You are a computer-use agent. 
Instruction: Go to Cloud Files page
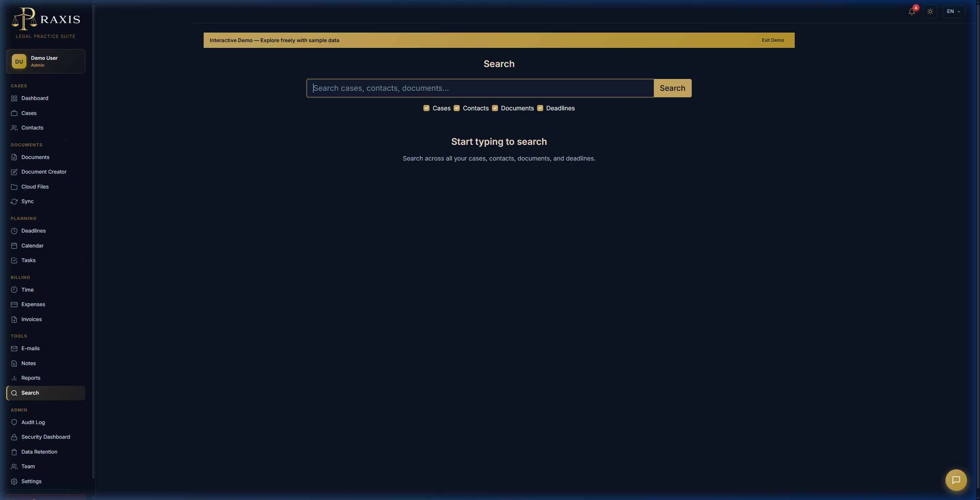coord(46,187)
